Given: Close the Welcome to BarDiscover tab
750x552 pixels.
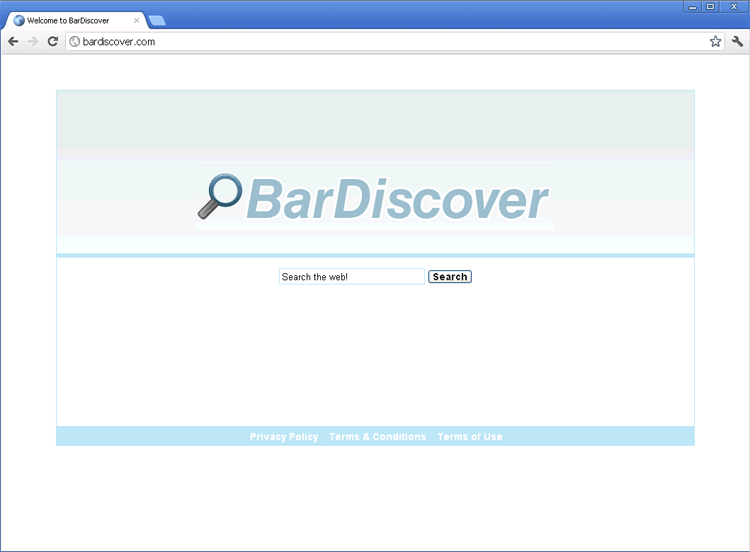Looking at the screenshot, I should [137, 20].
